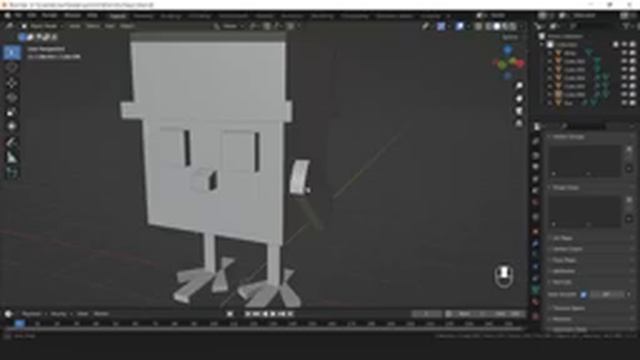This screenshot has height=360, width=640.
Task: Switch to the Modeling workspace tab
Action: (143, 16)
